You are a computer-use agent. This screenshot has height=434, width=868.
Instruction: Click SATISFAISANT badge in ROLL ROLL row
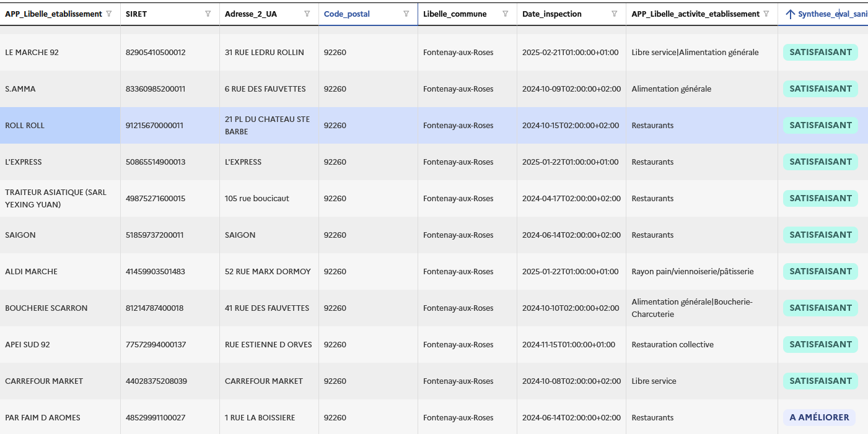point(820,125)
